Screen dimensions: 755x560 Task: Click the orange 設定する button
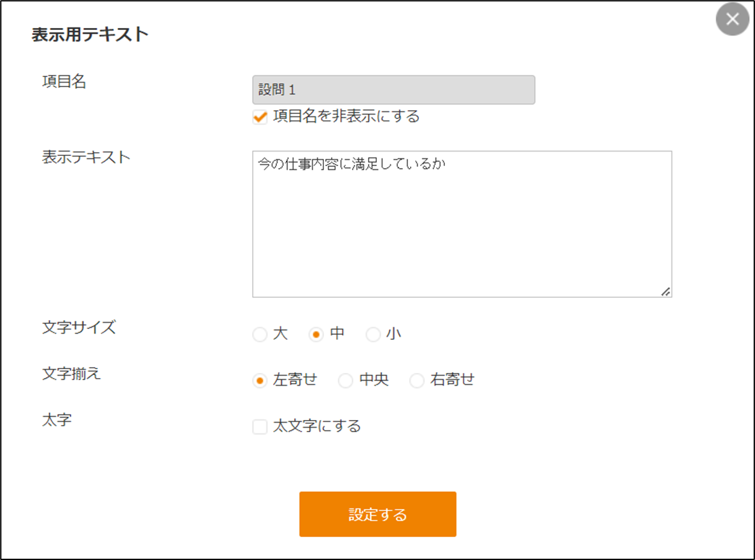click(377, 514)
